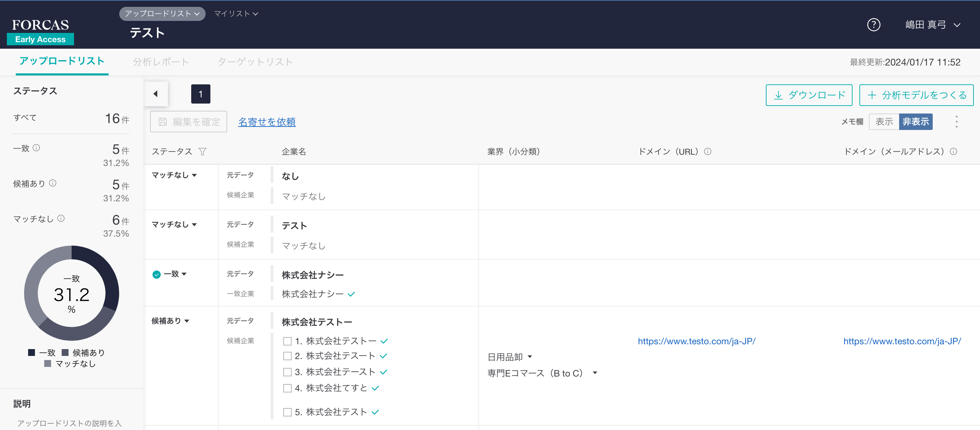Click info icon next to ドメイン（URL）header
The image size is (980, 430).
pyautogui.click(x=708, y=152)
